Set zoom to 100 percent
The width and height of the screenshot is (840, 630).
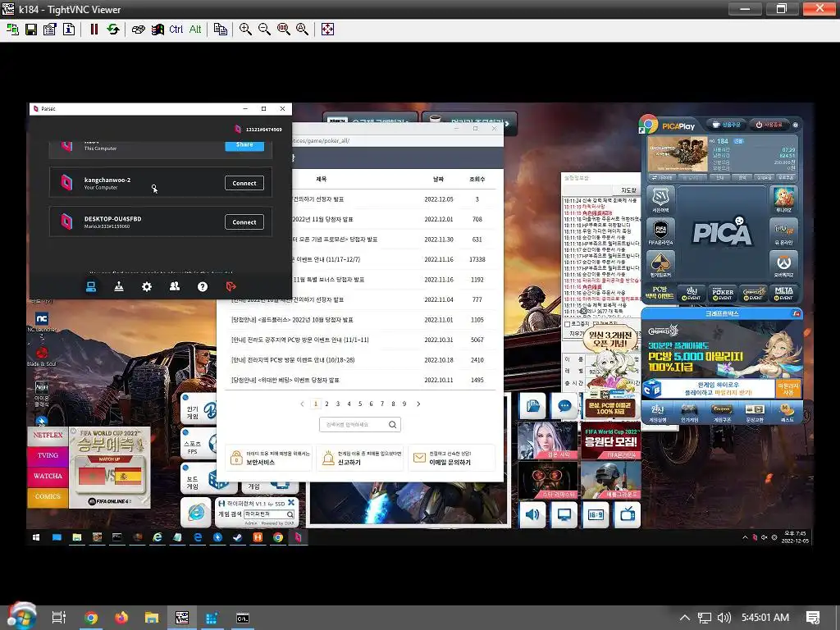pos(283,30)
